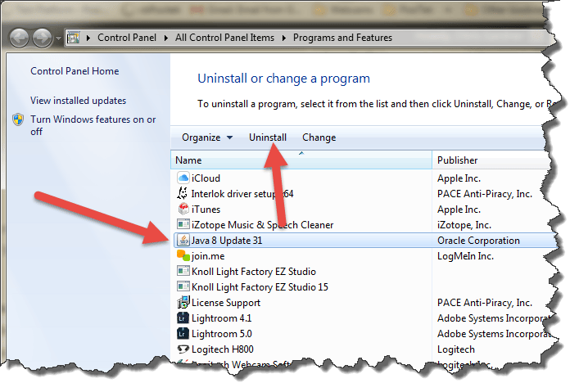Expand the arrow after All Control Panel Items
The height and width of the screenshot is (392, 579).
pos(284,38)
